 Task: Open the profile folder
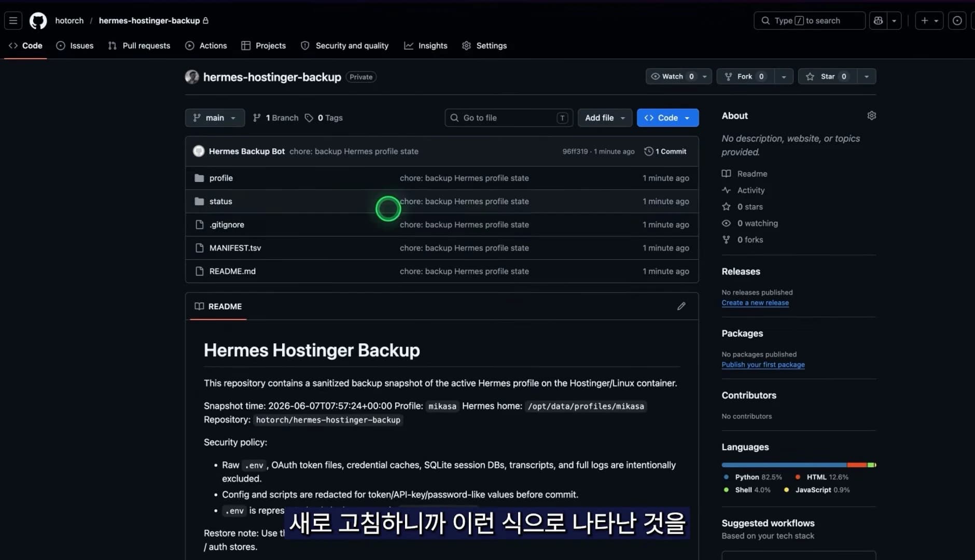[221, 178]
